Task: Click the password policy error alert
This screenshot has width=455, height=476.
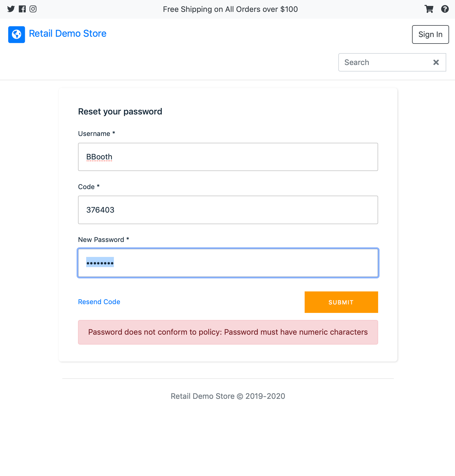Action: click(x=228, y=332)
